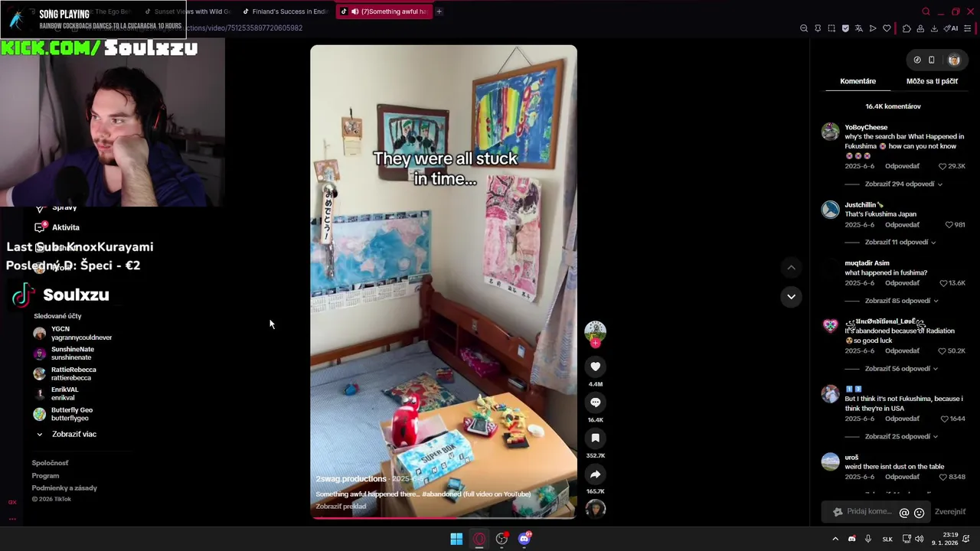Click the zoom-out magnifier in browser toolbar

pyautogui.click(x=804, y=28)
